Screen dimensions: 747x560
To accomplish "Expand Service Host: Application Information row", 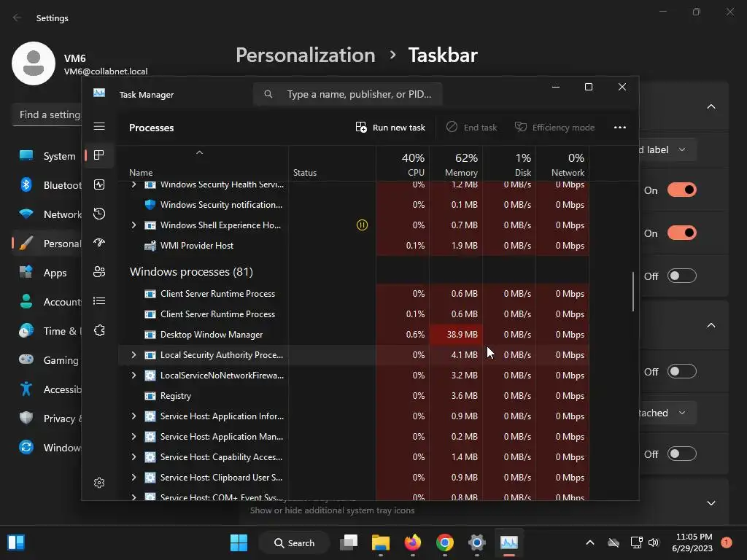I will 134,416.
